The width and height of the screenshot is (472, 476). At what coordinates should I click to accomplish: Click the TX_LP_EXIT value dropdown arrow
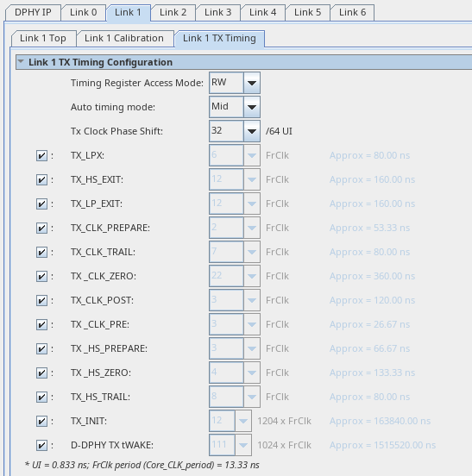251,204
